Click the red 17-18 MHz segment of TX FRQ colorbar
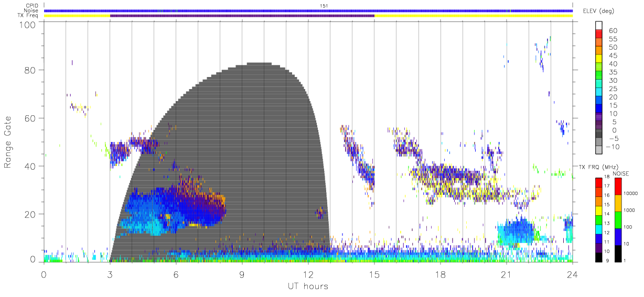Viewport: 644px width, 297px height. coord(599,183)
